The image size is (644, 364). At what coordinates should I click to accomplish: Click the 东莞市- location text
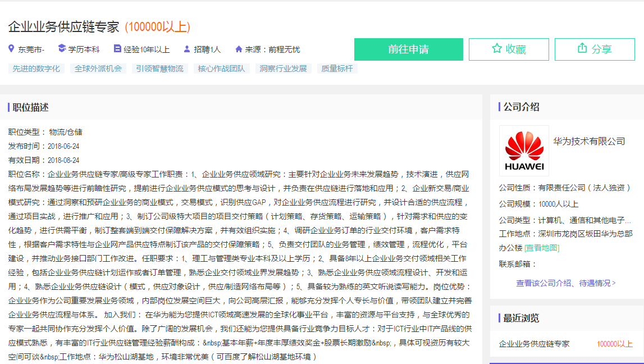click(x=31, y=49)
